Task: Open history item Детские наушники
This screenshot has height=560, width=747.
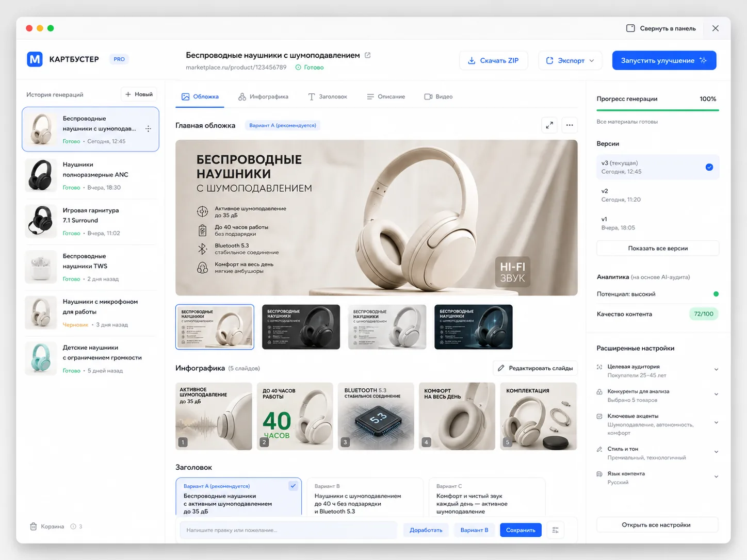Action: tap(90, 359)
